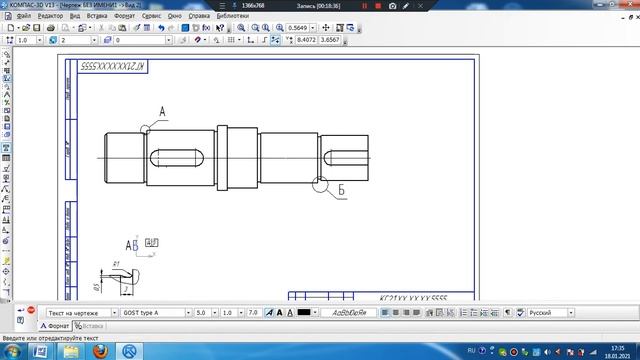Viewport: 640px width, 360px height.
Task: Click the spell-check icon next to language
Action: point(520,313)
